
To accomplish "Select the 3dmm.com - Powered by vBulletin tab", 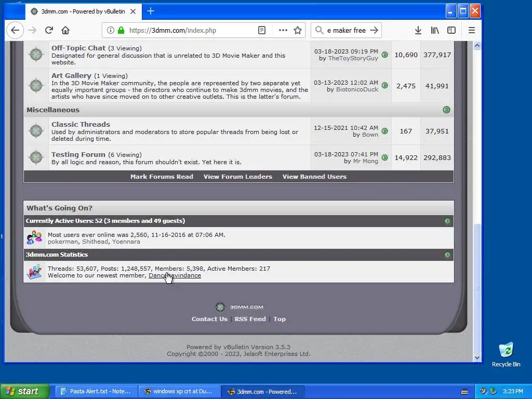I will click(83, 11).
